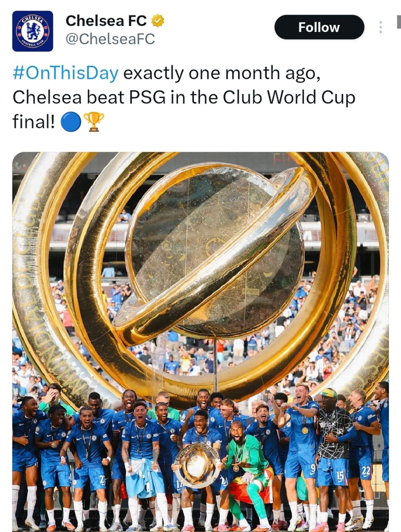Click the gold verified badge
The height and width of the screenshot is (532, 401).
pyautogui.click(x=158, y=20)
